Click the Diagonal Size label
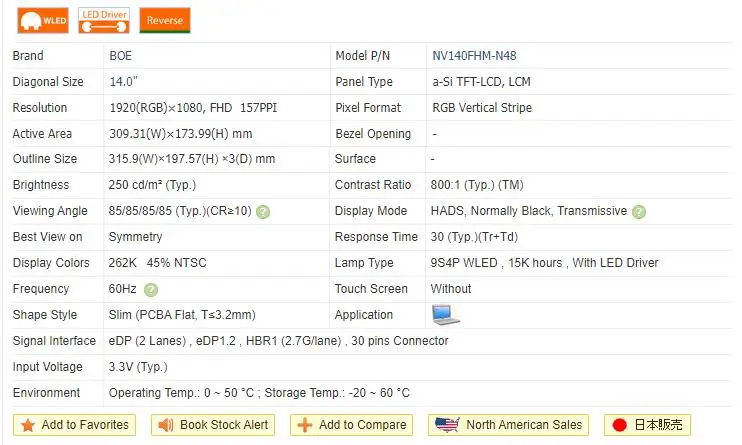Image resolution: width=742 pixels, height=445 pixels. tap(48, 82)
